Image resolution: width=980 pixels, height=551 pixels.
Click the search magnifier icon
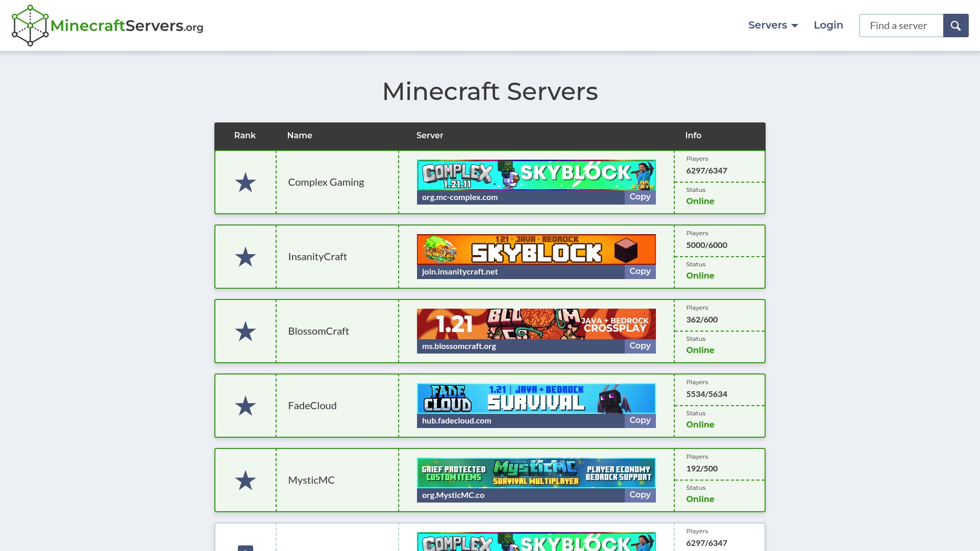955,25
